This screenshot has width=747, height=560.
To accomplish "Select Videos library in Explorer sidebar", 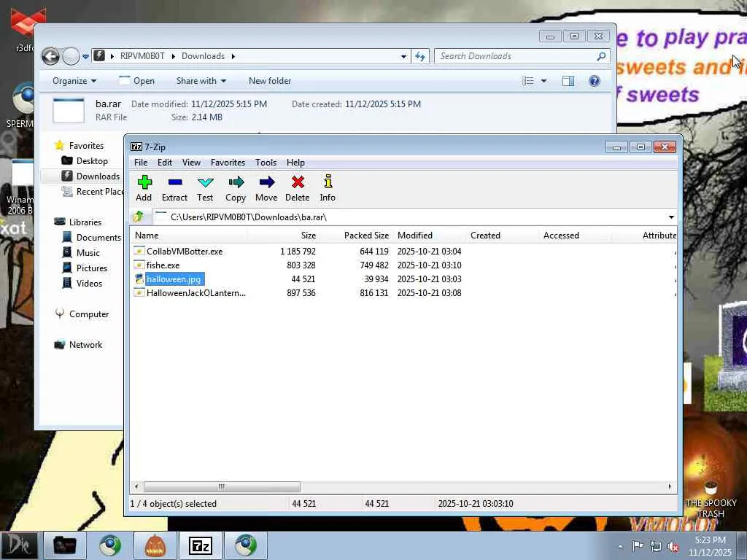I will click(89, 284).
